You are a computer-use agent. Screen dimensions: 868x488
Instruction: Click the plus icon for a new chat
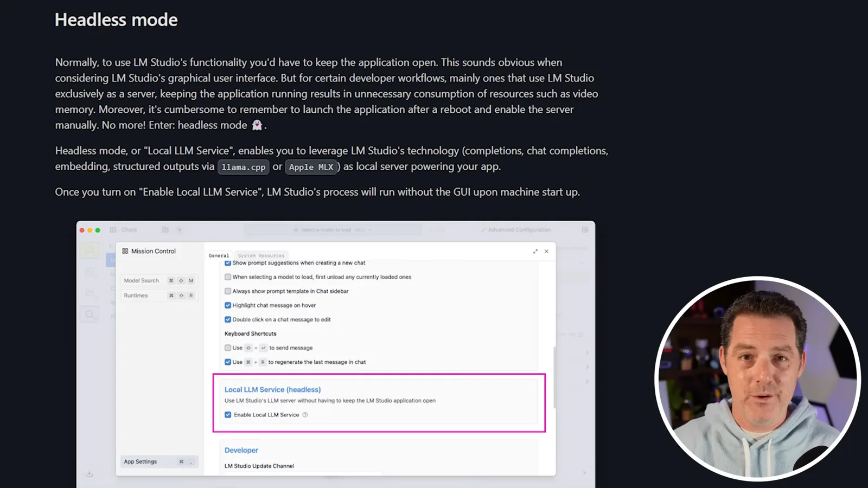(180, 230)
